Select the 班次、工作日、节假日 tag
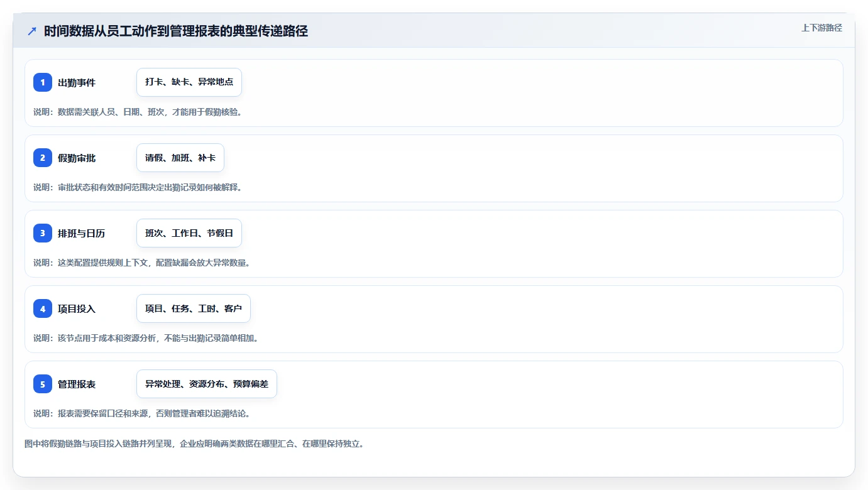This screenshot has width=868, height=490. (x=189, y=233)
